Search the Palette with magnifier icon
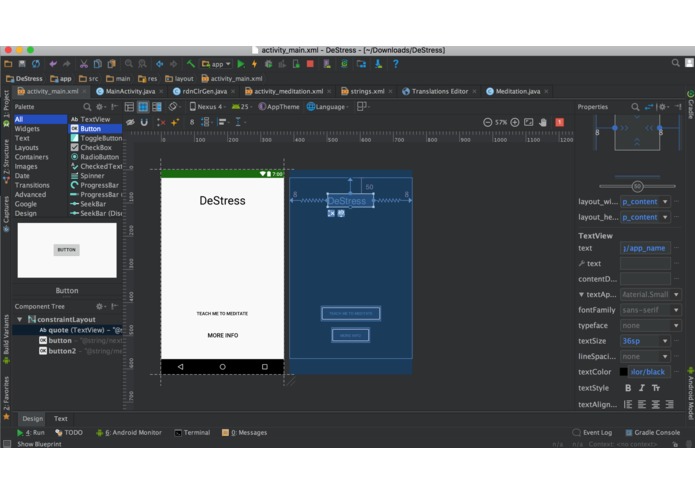This screenshot has height=494, width=695. tap(87, 107)
